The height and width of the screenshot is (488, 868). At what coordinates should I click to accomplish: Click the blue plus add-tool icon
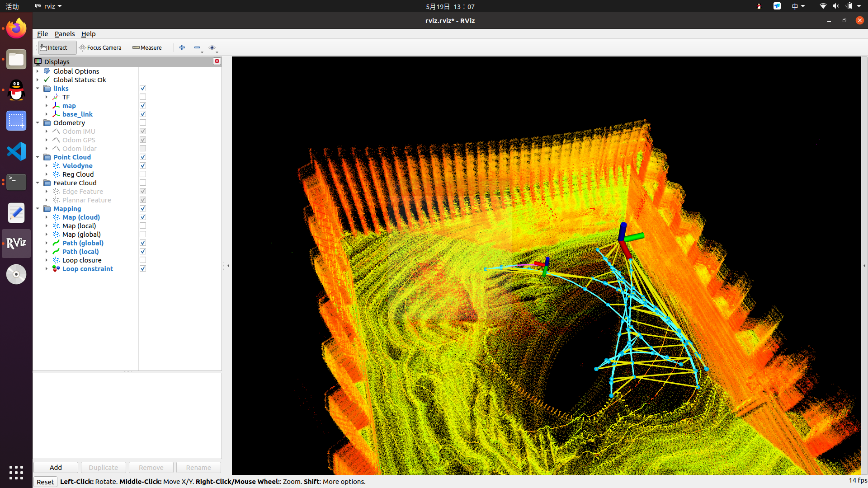click(x=182, y=47)
